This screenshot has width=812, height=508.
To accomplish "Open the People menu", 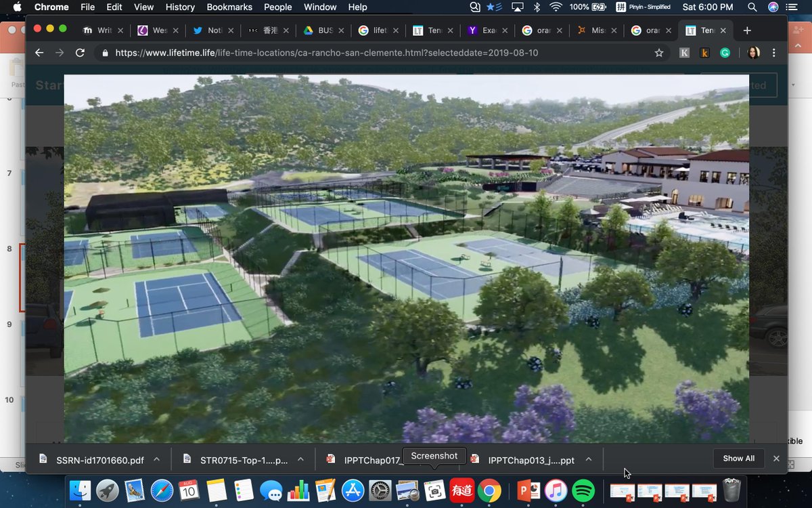I will [x=277, y=7].
